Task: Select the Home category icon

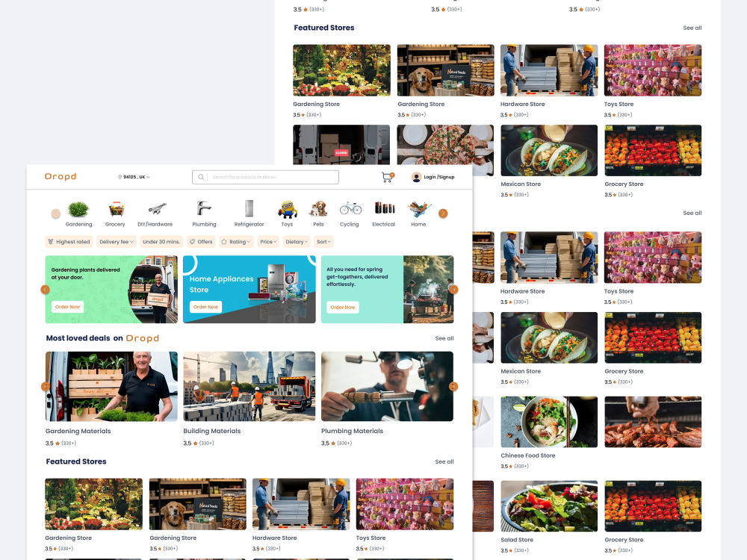Action: (x=419, y=208)
